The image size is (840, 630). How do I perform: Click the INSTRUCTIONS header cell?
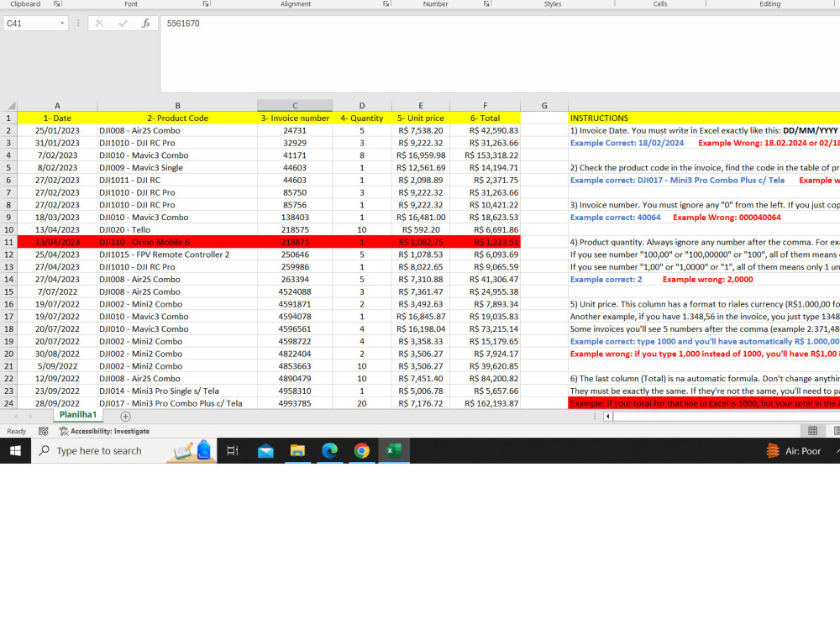(x=704, y=118)
